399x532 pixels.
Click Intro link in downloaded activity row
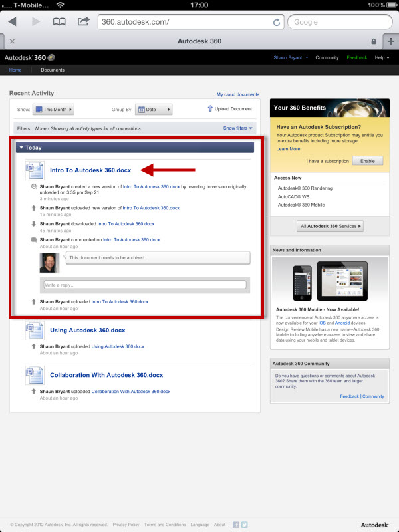126,224
